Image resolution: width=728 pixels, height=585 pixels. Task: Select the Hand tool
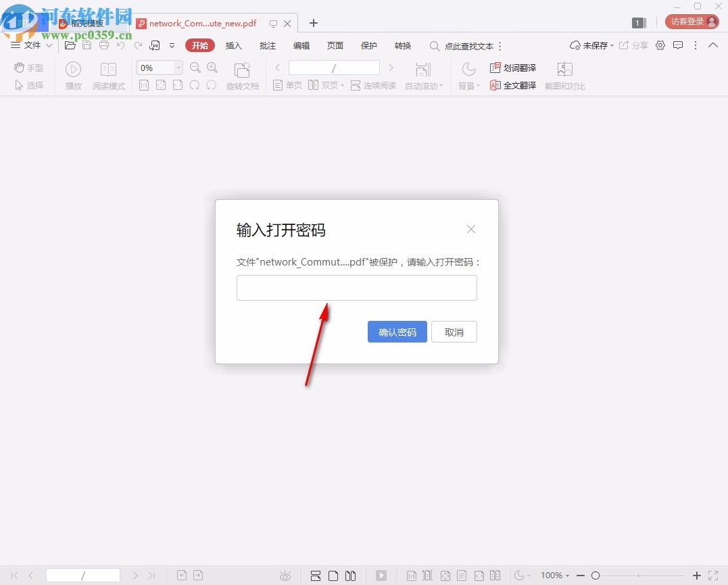28,68
